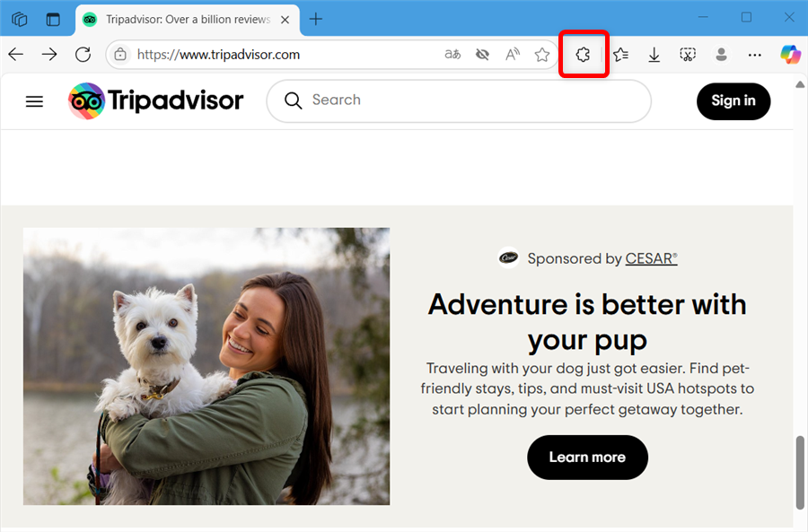Open the Downloads toolbar icon
This screenshot has height=532, width=808.
654,55
